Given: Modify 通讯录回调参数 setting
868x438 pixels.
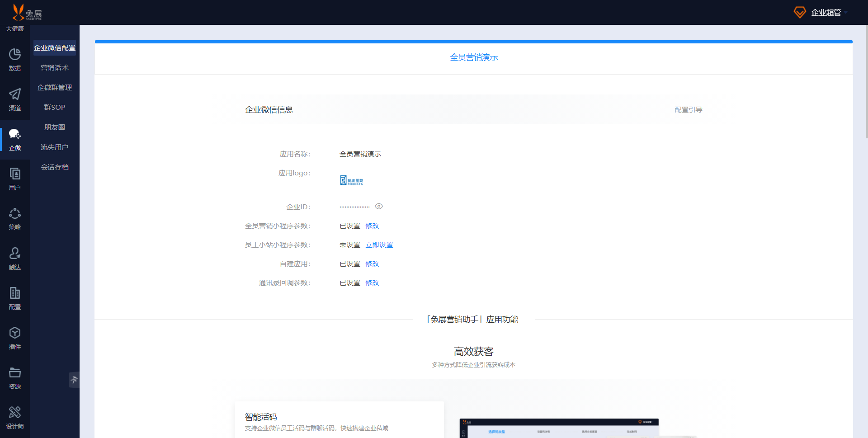Looking at the screenshot, I should coord(372,283).
